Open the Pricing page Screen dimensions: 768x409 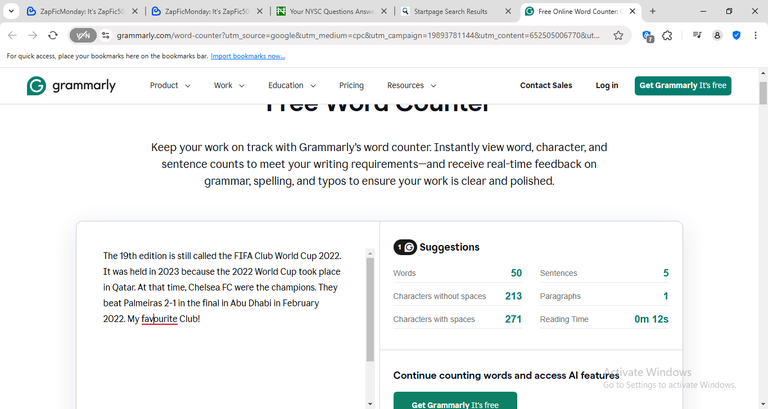coord(351,85)
